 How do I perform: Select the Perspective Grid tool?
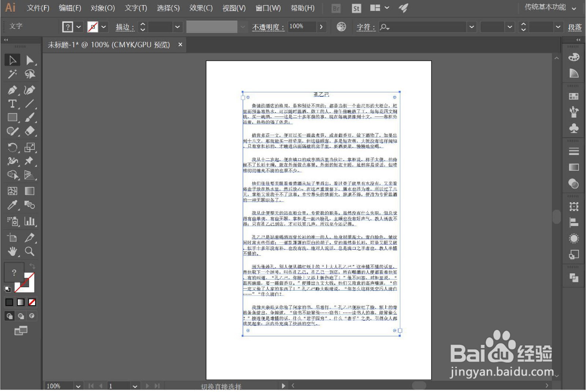coord(30,175)
